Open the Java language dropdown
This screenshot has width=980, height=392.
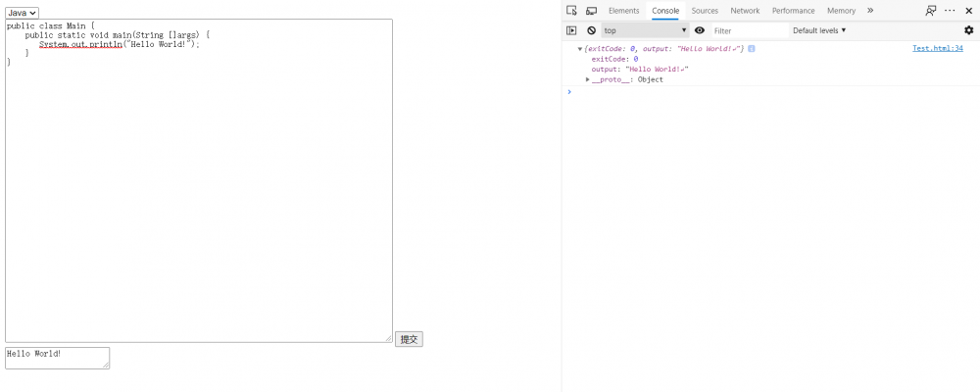[x=22, y=13]
